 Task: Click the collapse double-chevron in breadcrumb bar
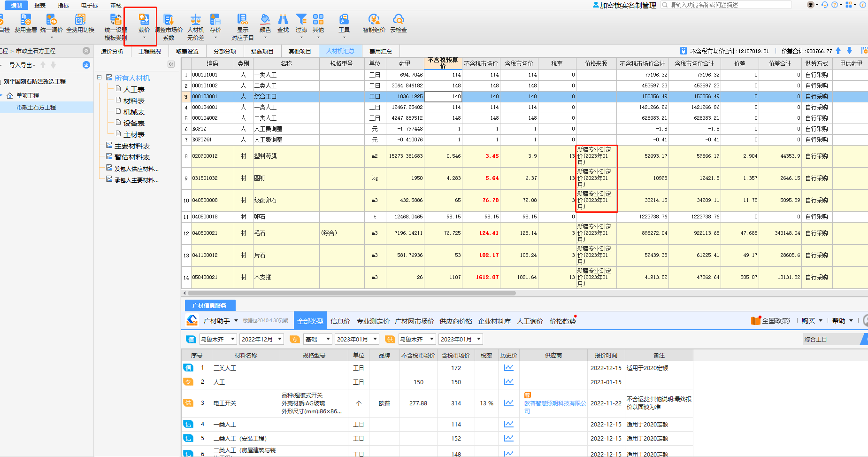(x=86, y=51)
